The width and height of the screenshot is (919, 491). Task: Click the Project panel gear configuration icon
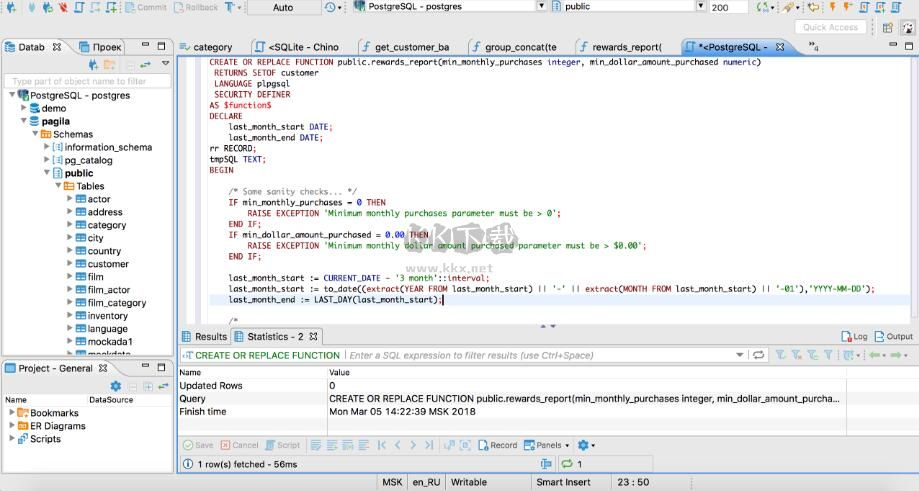115,386
